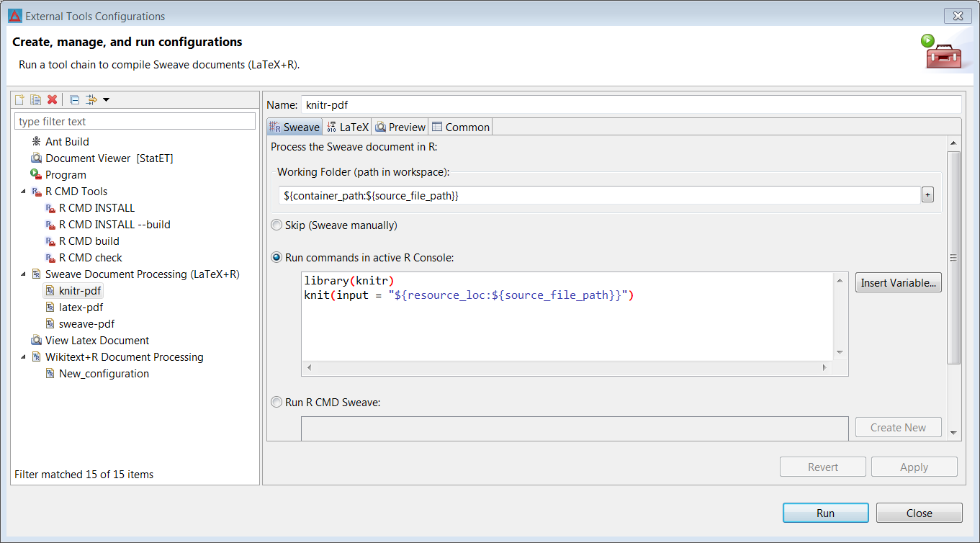Click the Name field containing knitr-pdf
The image size is (980, 543).
[631, 104]
